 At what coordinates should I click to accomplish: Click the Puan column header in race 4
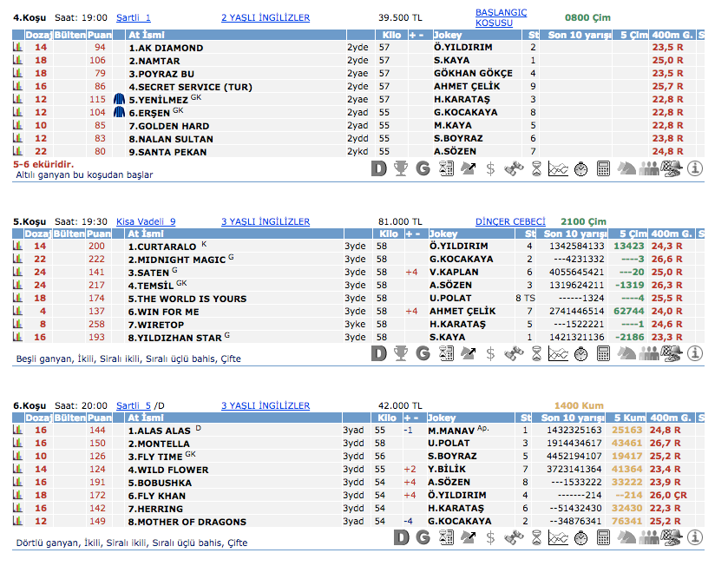tap(100, 35)
